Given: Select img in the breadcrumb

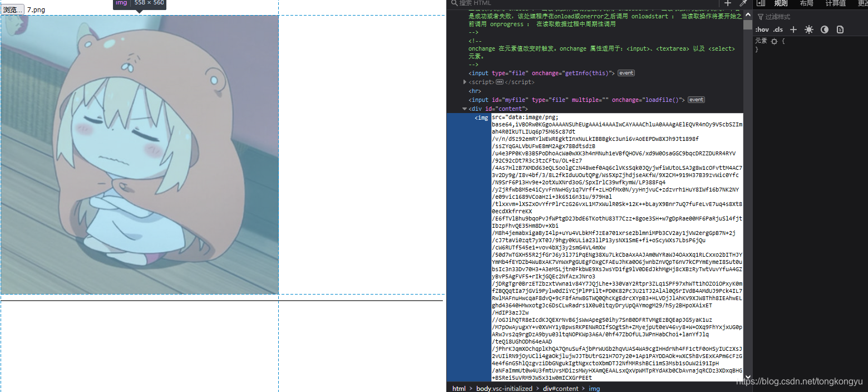Looking at the screenshot, I should point(594,388).
